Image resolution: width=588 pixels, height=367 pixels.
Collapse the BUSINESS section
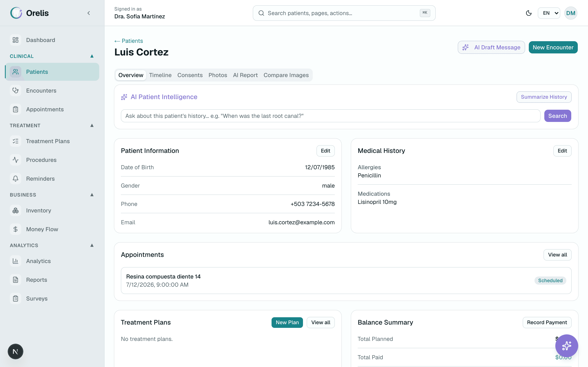[x=92, y=195]
